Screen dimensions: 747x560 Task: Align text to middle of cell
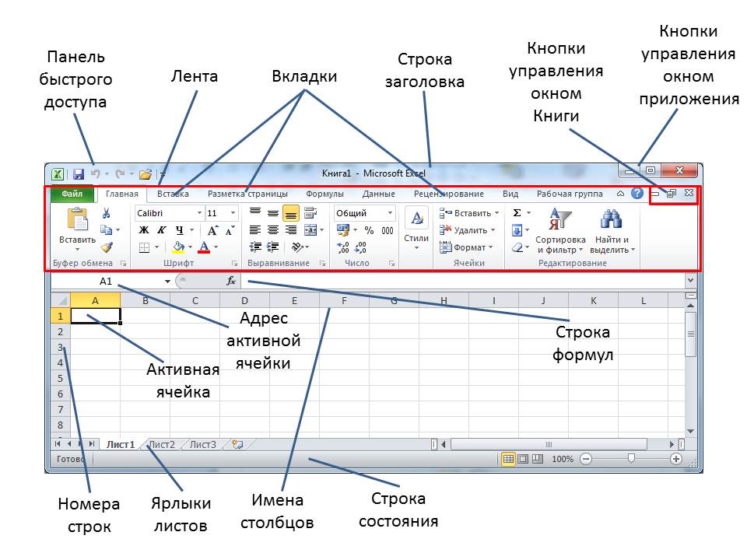click(x=273, y=213)
